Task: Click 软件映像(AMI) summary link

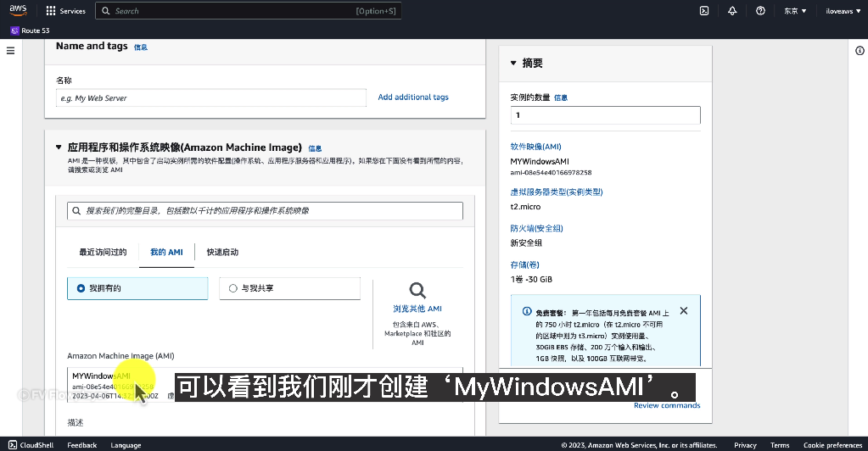Action: [x=536, y=147]
